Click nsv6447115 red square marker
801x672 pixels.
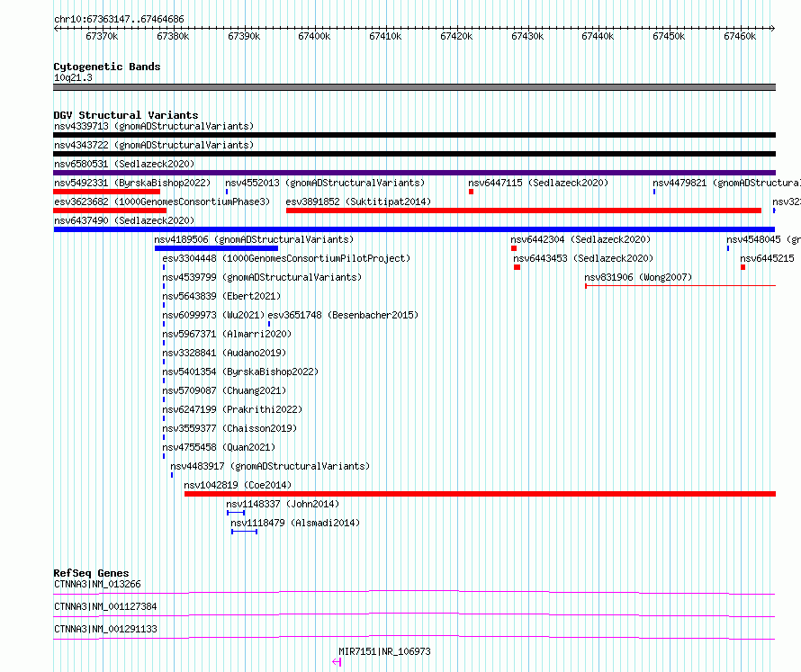(x=471, y=192)
